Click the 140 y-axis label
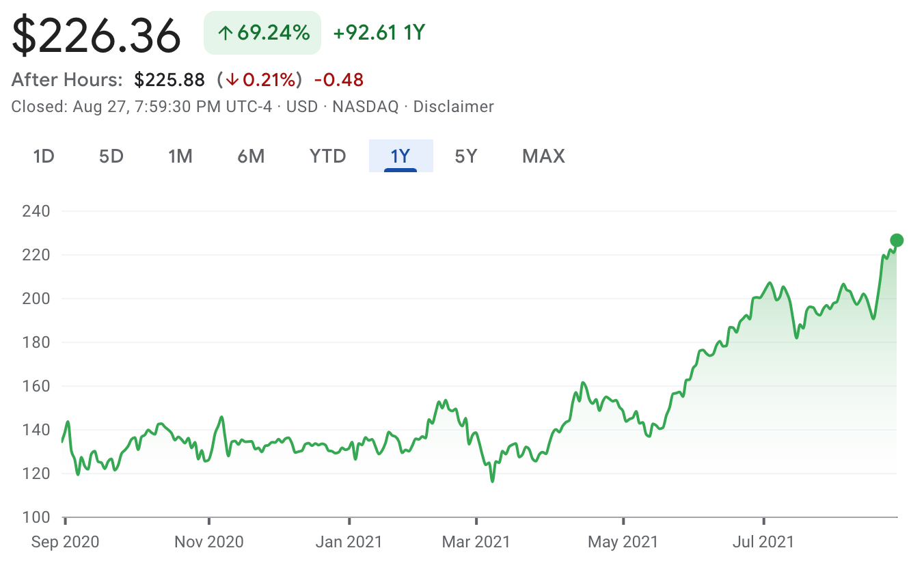Viewport: 924px width, 574px height. [x=37, y=430]
